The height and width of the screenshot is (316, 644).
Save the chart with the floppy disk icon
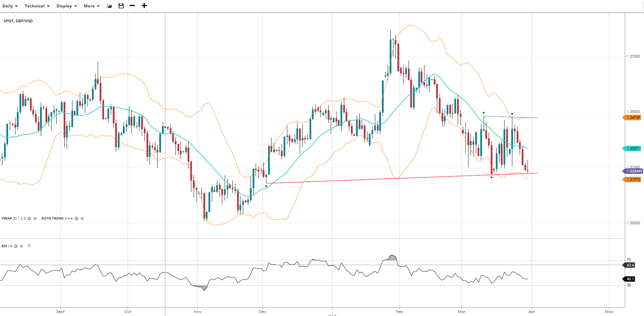pos(121,6)
